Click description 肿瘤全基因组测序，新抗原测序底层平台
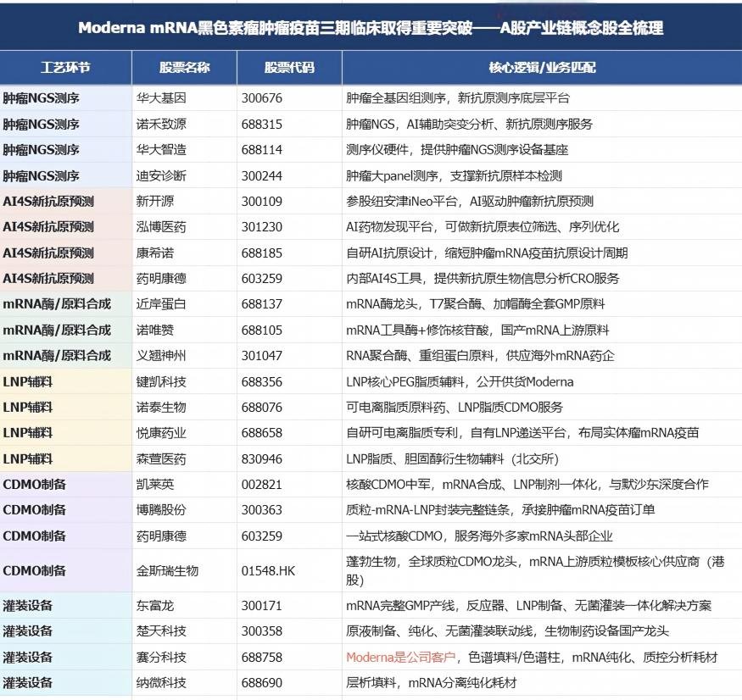 458,98
